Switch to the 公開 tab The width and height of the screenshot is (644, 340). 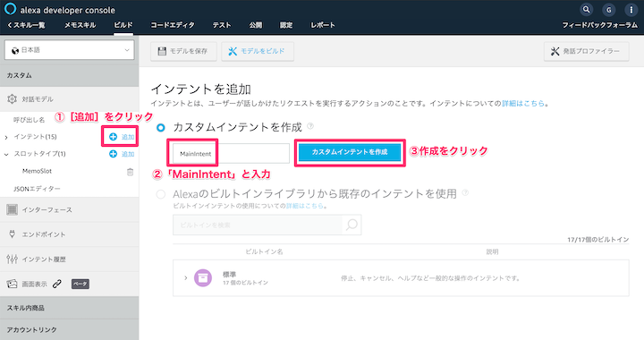pos(256,25)
